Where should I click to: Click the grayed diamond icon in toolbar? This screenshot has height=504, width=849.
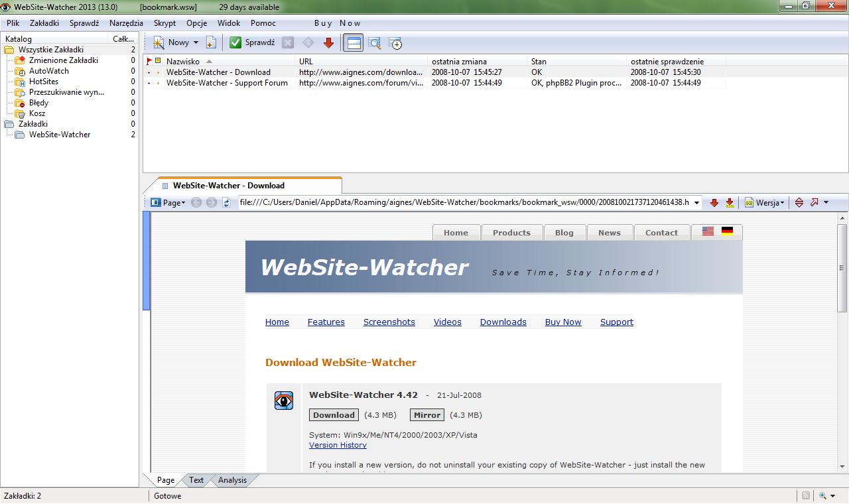tap(308, 42)
